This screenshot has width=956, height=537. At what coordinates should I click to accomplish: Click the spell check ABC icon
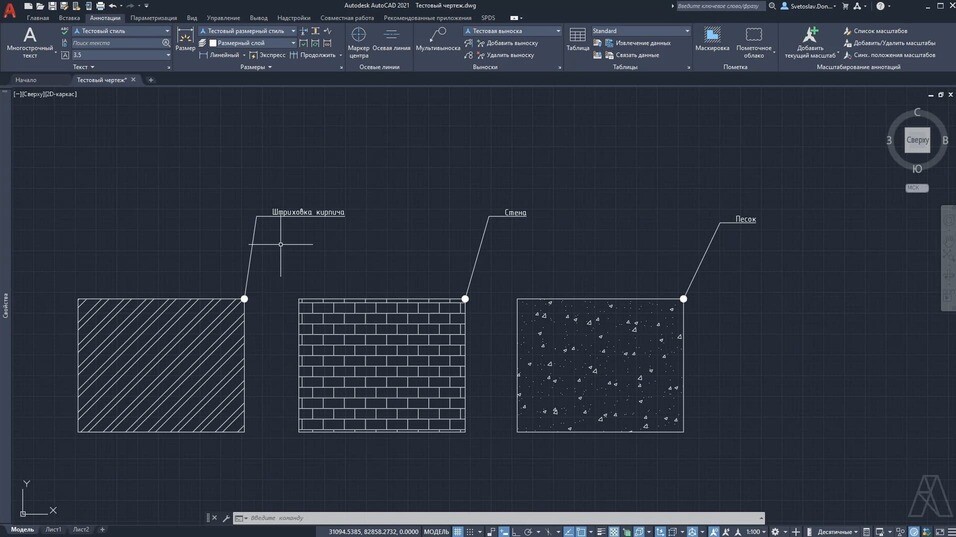point(65,30)
